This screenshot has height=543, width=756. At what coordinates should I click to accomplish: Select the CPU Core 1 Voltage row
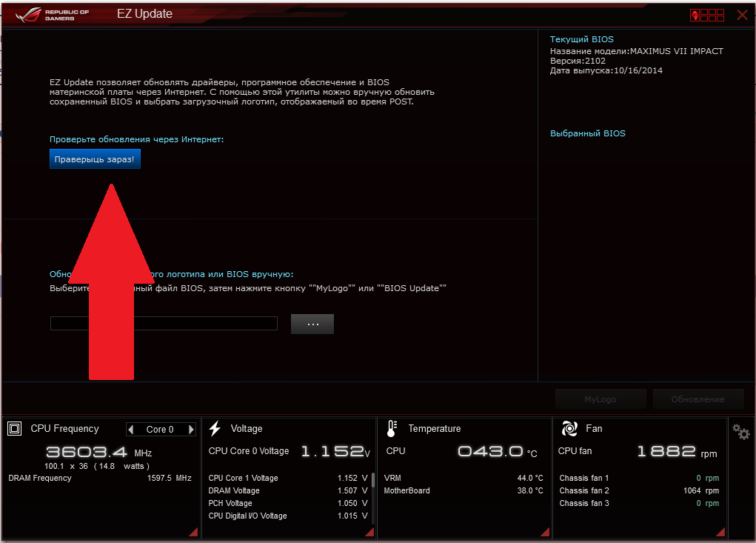click(288, 478)
